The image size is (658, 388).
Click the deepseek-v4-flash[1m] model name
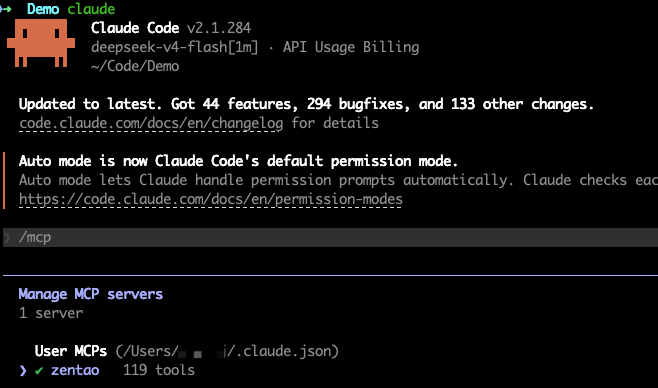coord(175,47)
